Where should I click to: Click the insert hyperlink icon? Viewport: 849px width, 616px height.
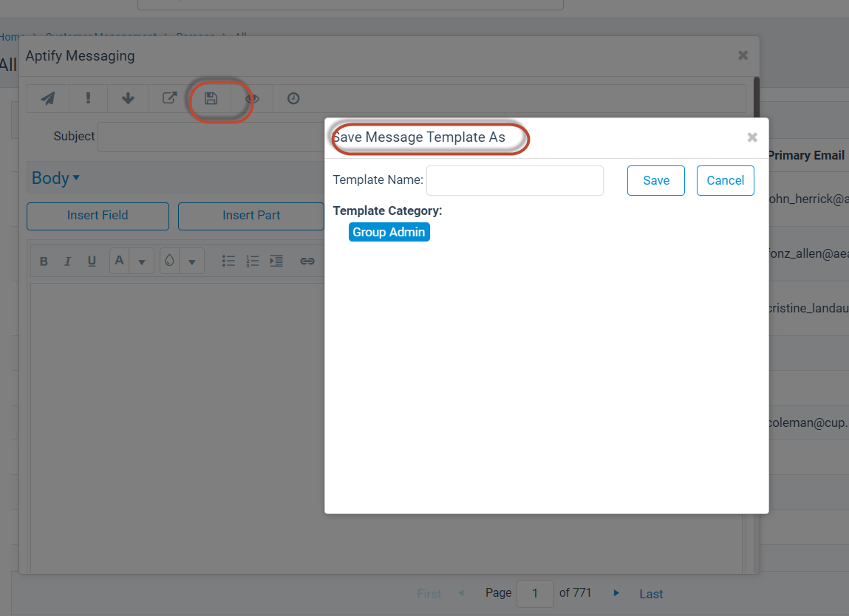307,261
